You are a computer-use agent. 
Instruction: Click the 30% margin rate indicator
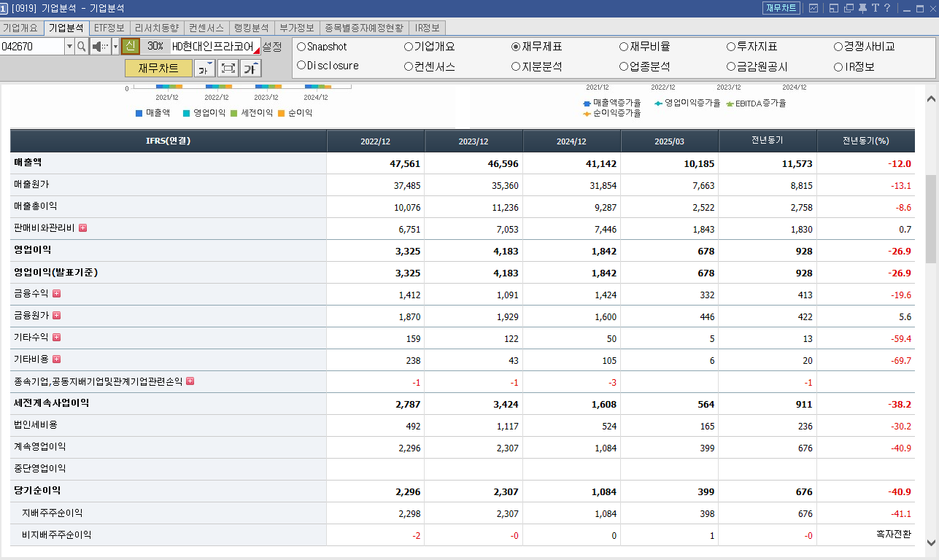pos(155,46)
